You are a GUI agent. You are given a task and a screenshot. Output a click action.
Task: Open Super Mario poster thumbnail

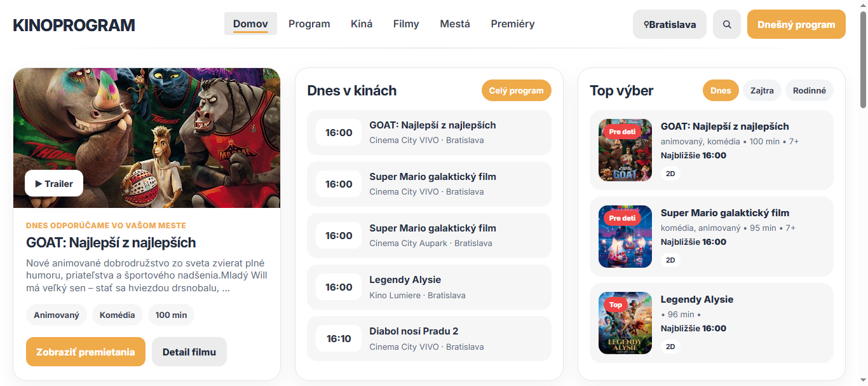(625, 237)
